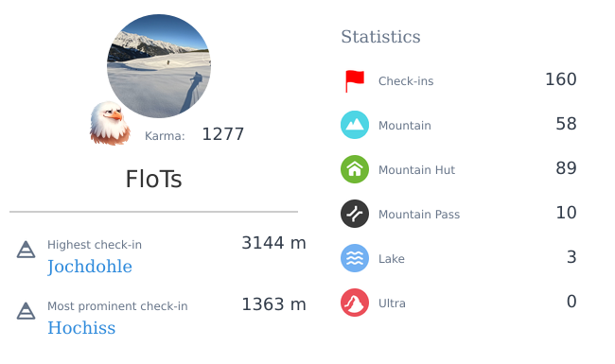The width and height of the screenshot is (615, 364).
Task: Click the FloTs username heading
Action: (x=153, y=179)
